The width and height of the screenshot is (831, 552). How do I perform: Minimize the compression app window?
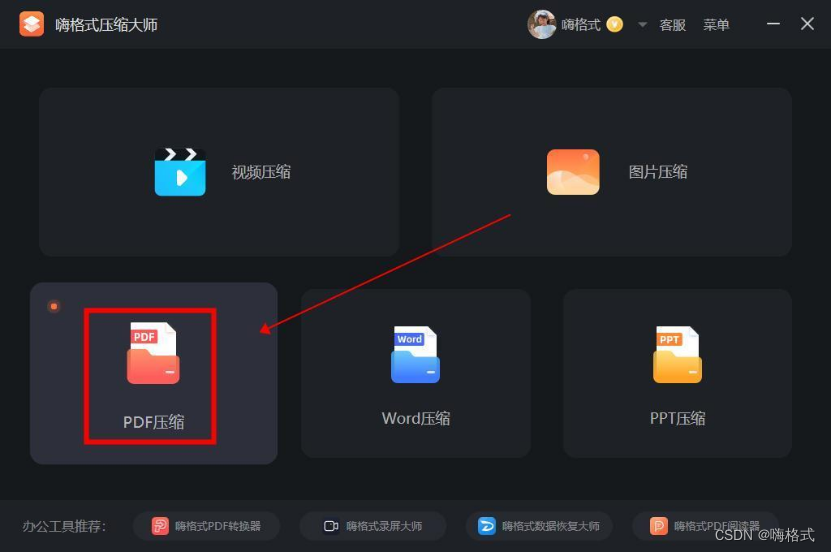(x=773, y=24)
